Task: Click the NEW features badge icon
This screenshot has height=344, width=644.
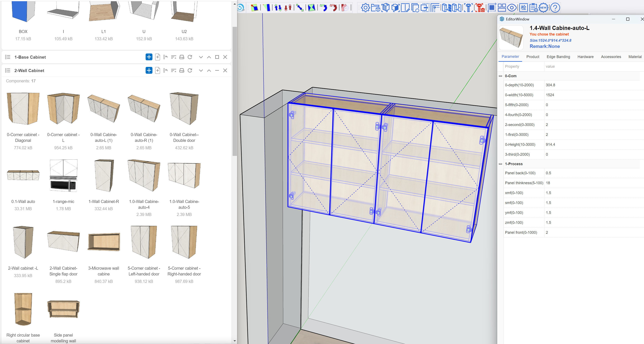Action: [543, 8]
